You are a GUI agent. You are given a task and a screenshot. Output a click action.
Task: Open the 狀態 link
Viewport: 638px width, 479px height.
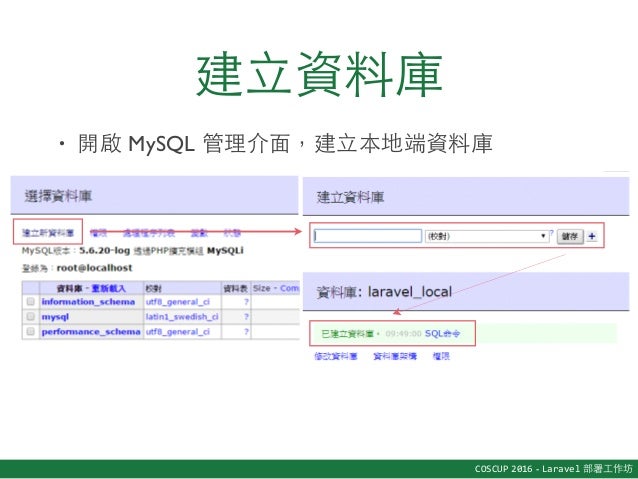click(x=232, y=233)
